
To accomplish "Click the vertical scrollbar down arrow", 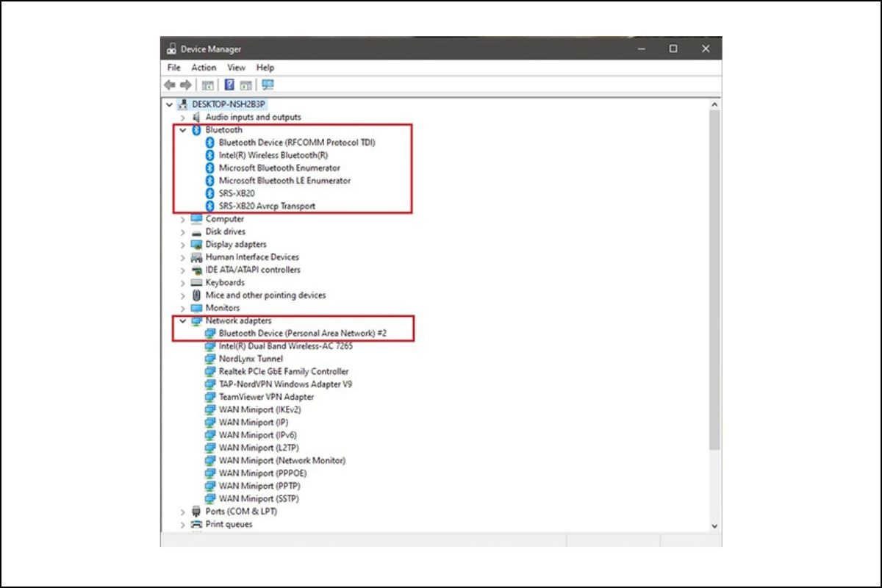I will coord(714,526).
